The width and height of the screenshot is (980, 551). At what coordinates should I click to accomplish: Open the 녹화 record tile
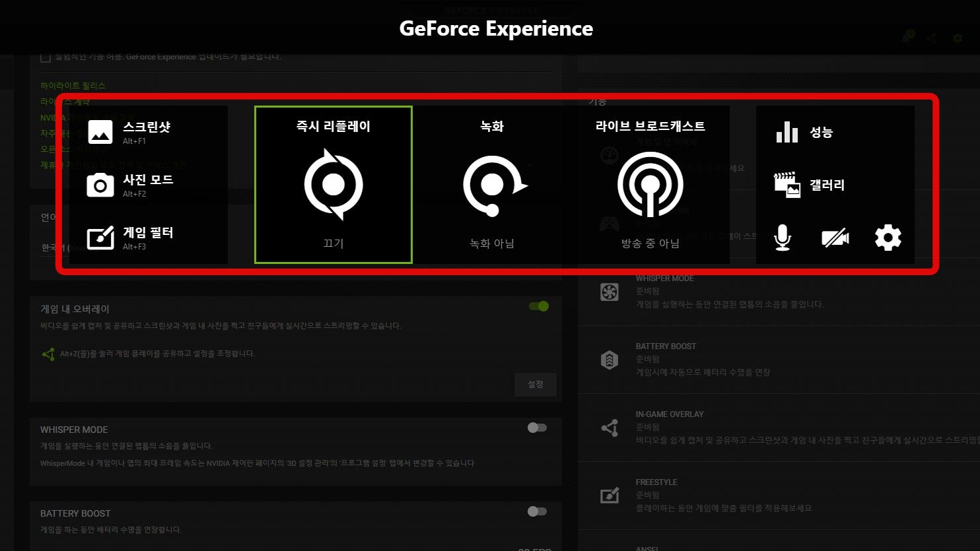click(x=492, y=185)
